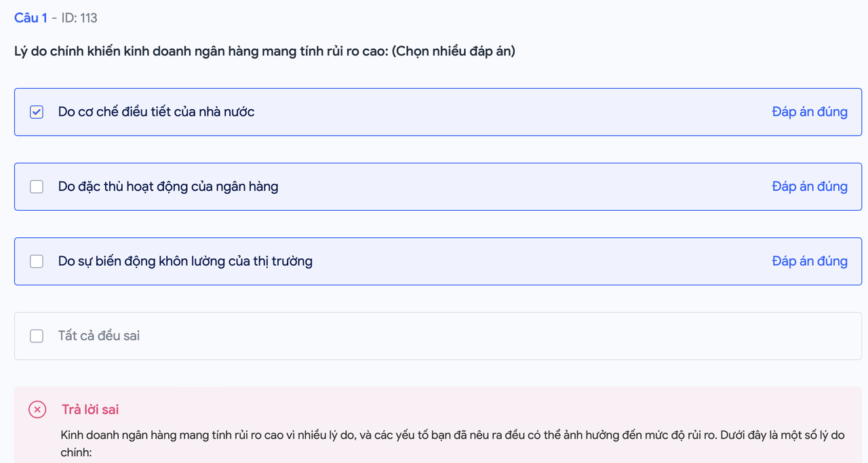Enable the 'Do sự biến động khôn lường' checkbox
868x463 pixels.
(37, 261)
